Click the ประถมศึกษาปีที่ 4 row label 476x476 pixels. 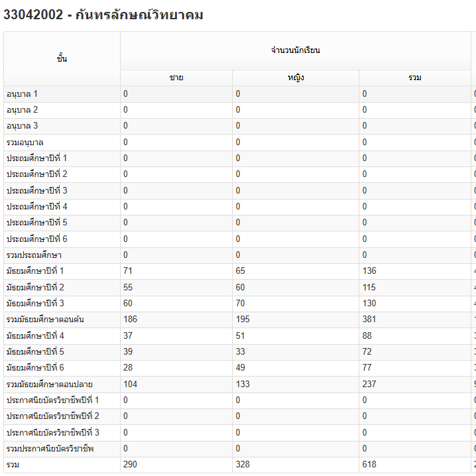36,206
